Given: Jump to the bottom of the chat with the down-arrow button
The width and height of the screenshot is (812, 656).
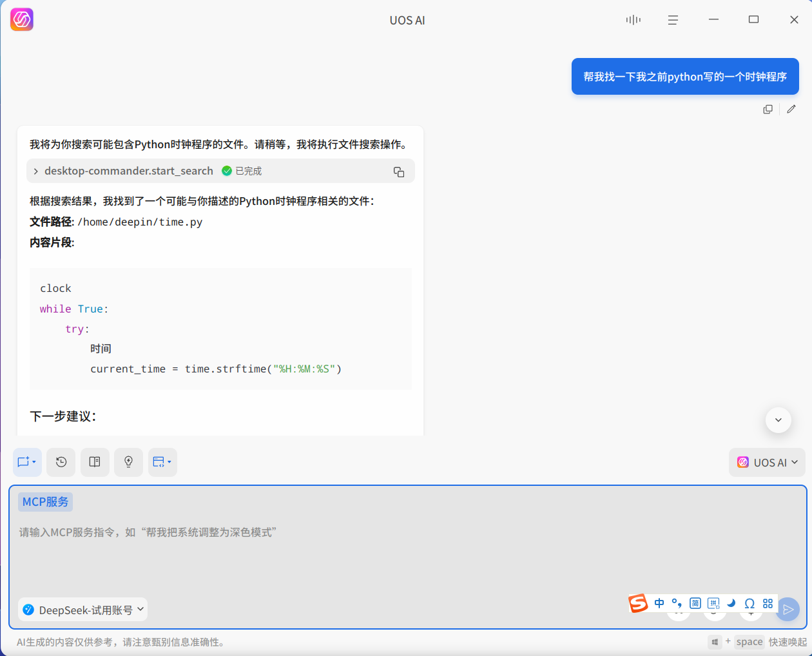Looking at the screenshot, I should (x=778, y=420).
